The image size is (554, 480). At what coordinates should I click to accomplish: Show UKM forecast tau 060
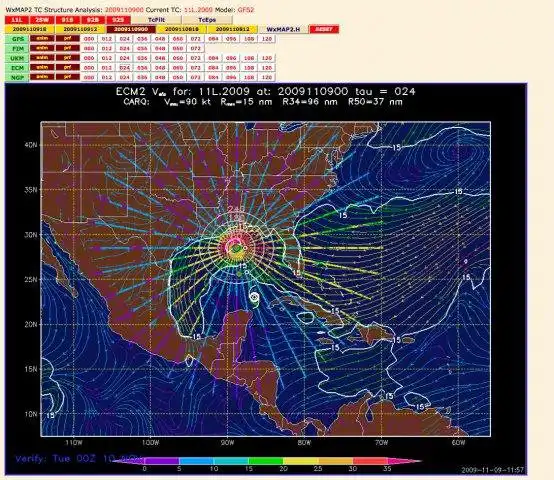coord(178,58)
